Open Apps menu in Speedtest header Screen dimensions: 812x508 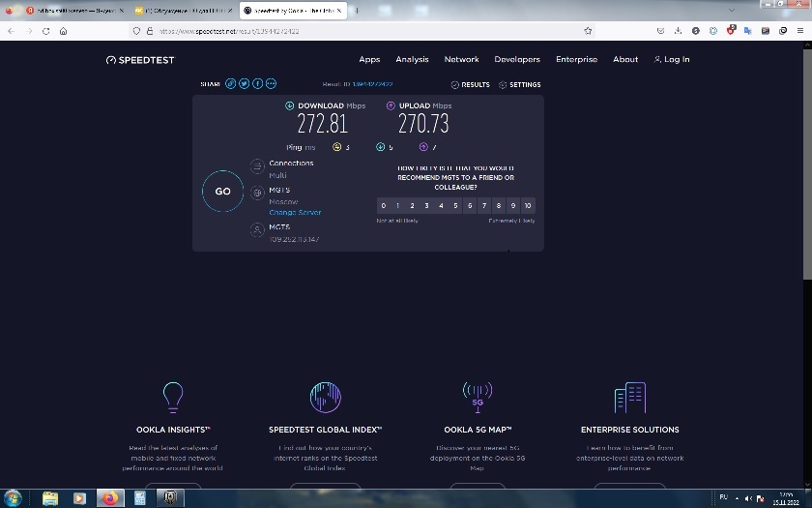coord(369,59)
